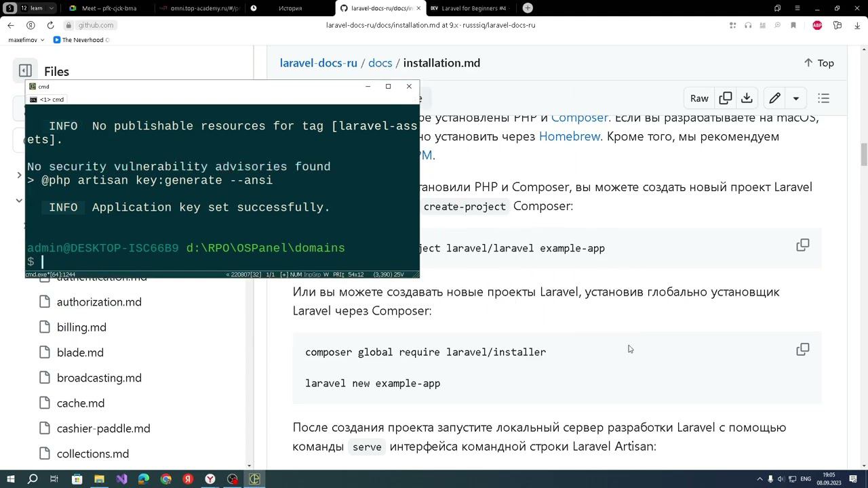
Task: Launch Visual Studio from the taskbar
Action: coord(121,479)
